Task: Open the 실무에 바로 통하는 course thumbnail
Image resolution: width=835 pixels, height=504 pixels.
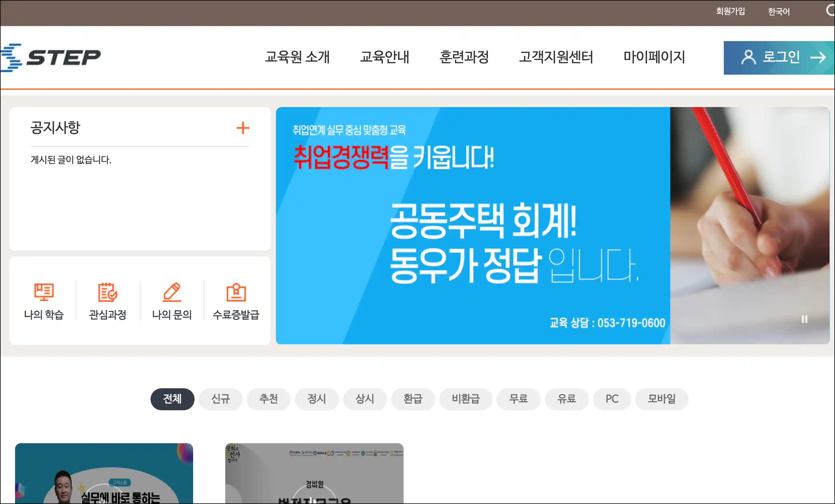Action: point(104,473)
